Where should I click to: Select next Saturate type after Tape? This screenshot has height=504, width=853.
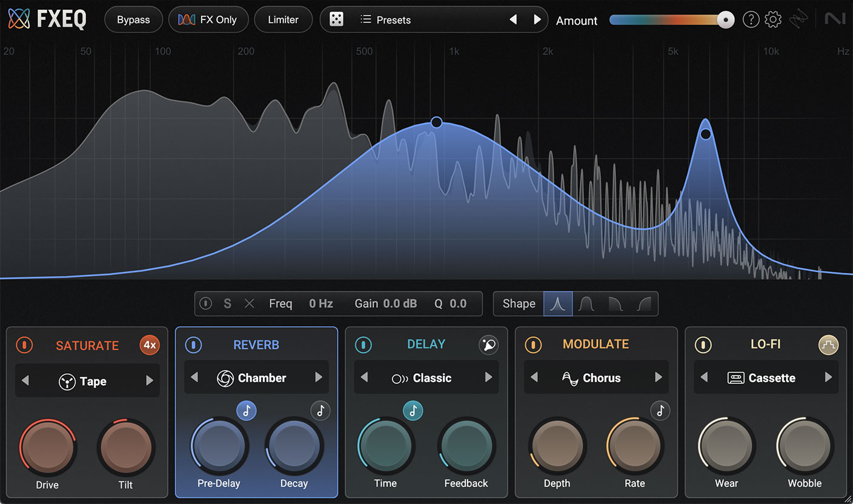tap(150, 381)
